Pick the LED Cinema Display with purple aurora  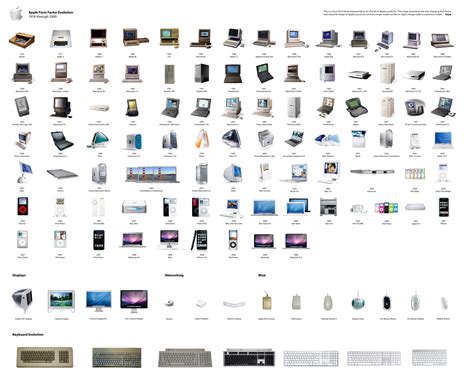134,301
